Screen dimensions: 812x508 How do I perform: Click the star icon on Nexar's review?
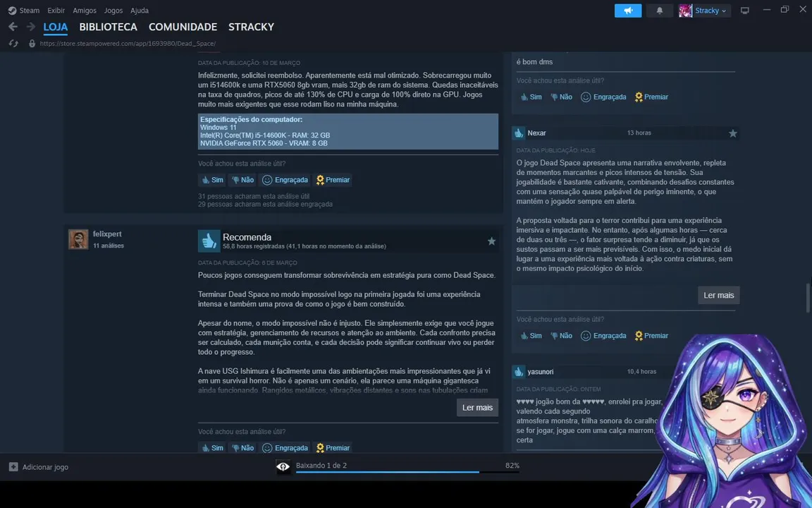click(733, 133)
